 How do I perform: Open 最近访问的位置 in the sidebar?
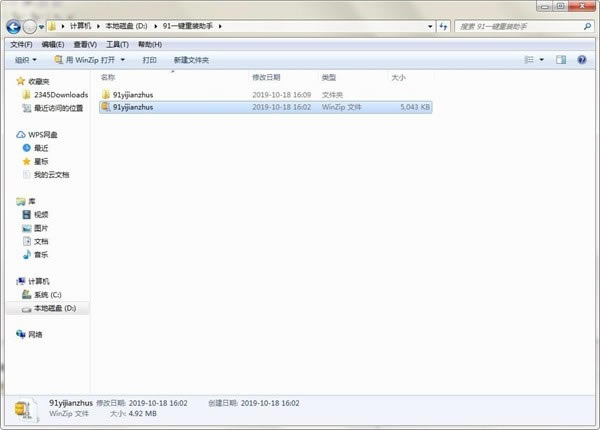coord(59,108)
